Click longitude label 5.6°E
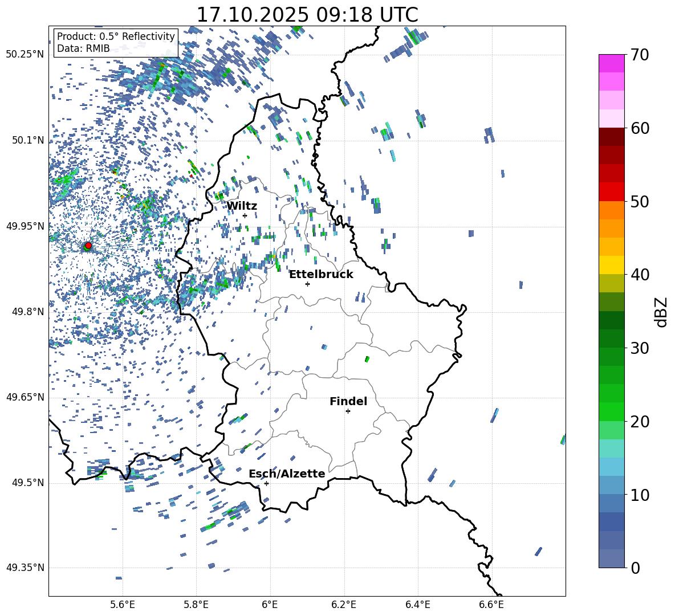Screen dimensions: 675x616 (x=123, y=605)
